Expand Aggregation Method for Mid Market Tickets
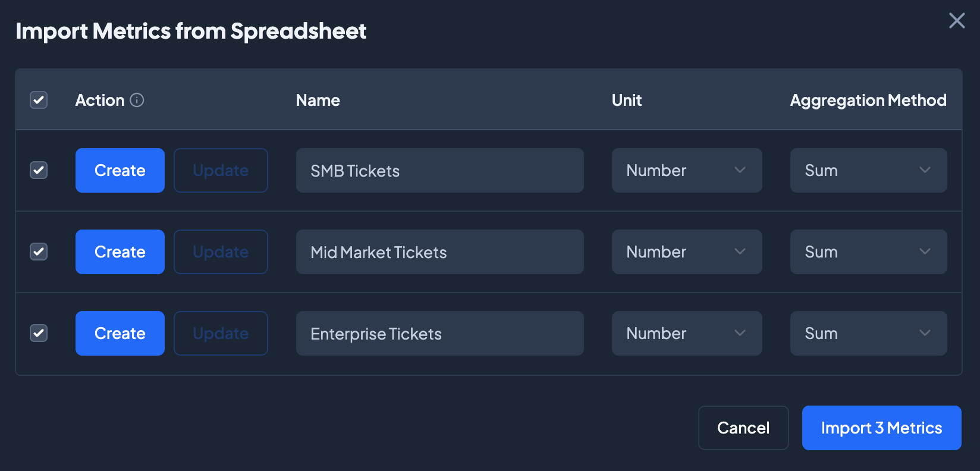This screenshot has width=980, height=471. click(868, 252)
